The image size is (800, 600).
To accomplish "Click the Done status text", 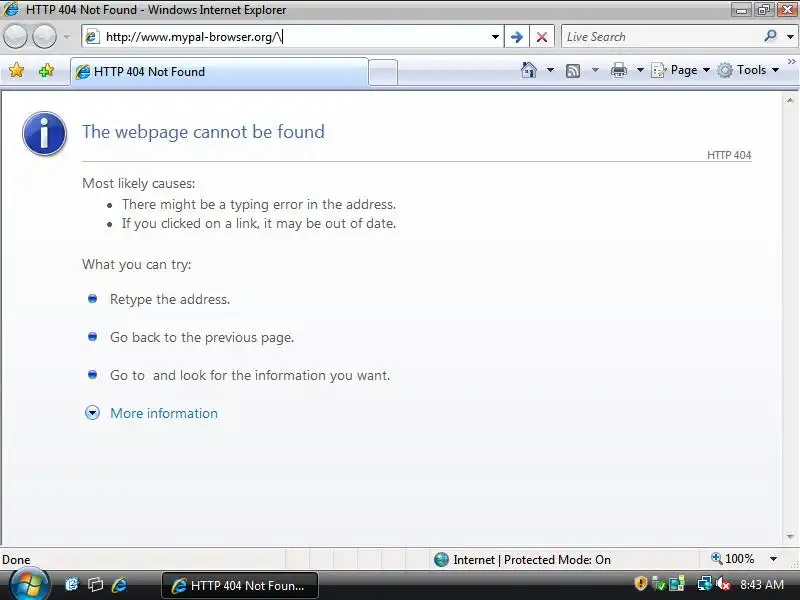I will pyautogui.click(x=16, y=560).
